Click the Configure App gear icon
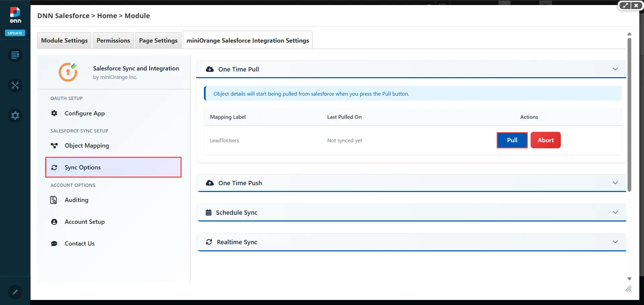 [54, 113]
